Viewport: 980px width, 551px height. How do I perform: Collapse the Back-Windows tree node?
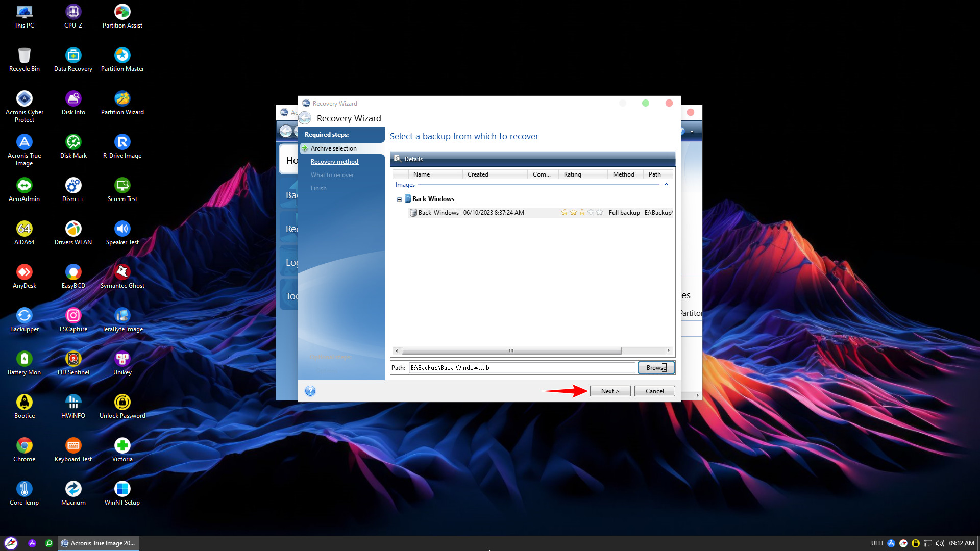(x=399, y=199)
